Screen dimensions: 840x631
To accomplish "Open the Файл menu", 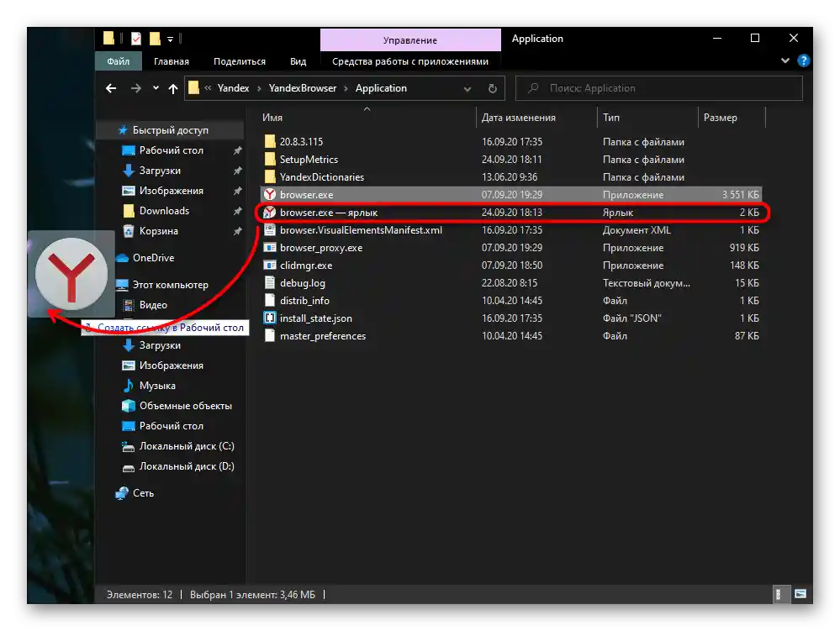I will pyautogui.click(x=119, y=61).
